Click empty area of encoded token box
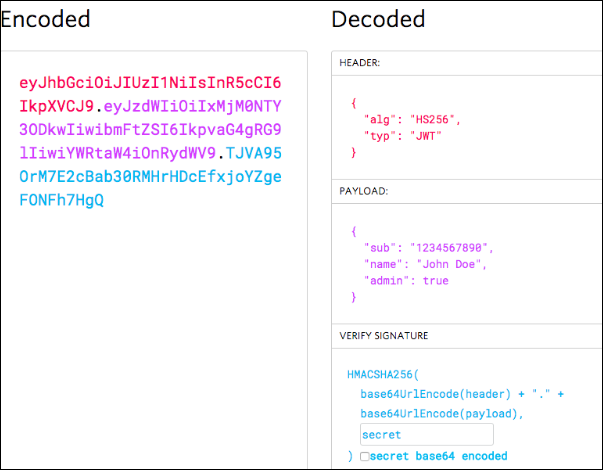 click(154, 327)
